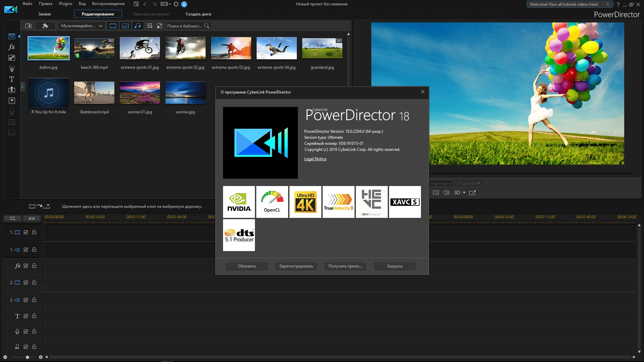Viewport: 644px width, 362px height.
Task: Toggle checkbox for video track 2
Action: tap(26, 283)
